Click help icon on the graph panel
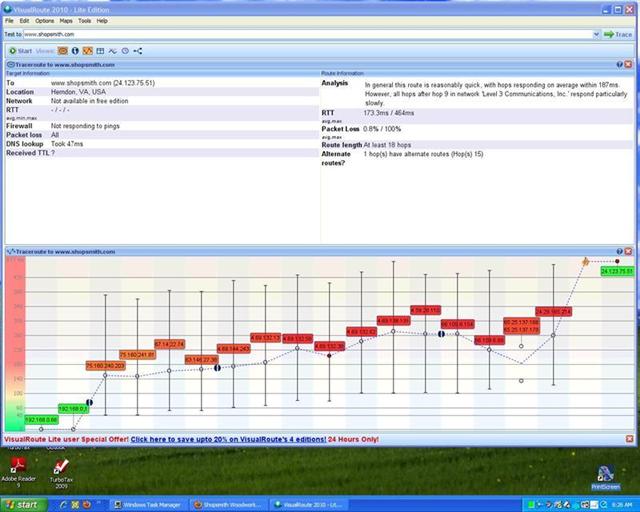640x512 pixels. [x=620, y=252]
